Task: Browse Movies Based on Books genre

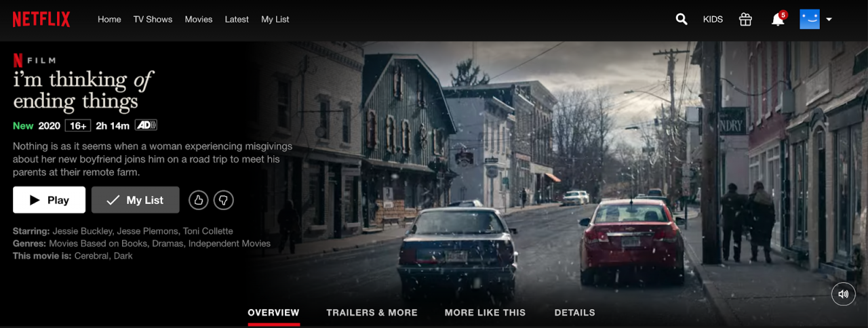Action: click(x=100, y=243)
